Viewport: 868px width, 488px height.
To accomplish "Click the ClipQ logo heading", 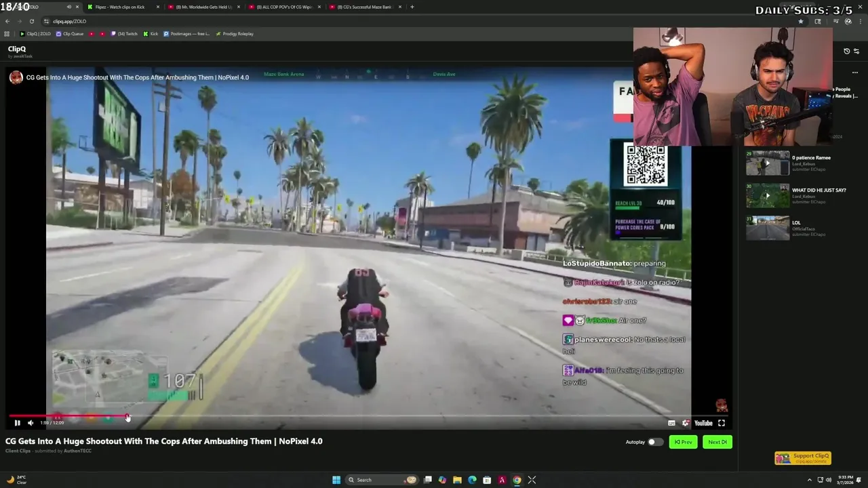I will pos(17,49).
